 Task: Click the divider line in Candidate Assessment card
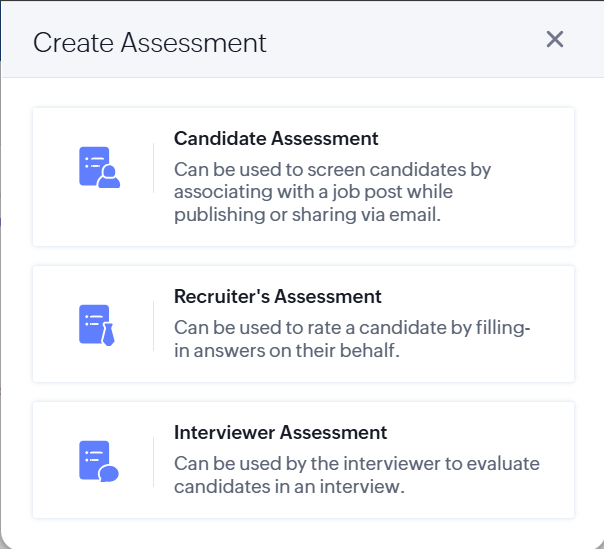click(154, 168)
